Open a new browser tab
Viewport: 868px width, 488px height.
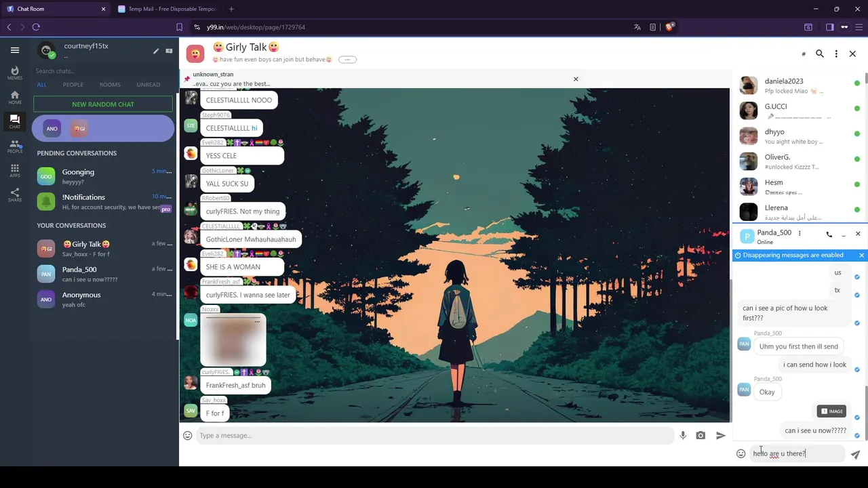tap(231, 9)
